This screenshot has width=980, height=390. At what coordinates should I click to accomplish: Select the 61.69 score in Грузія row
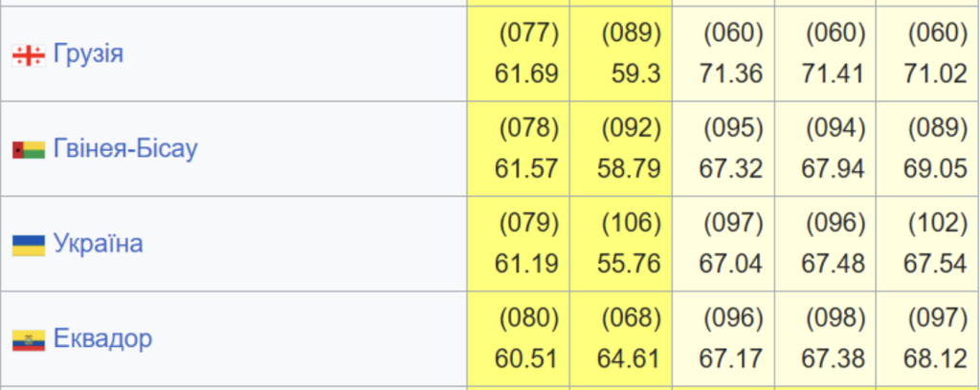coord(526,74)
